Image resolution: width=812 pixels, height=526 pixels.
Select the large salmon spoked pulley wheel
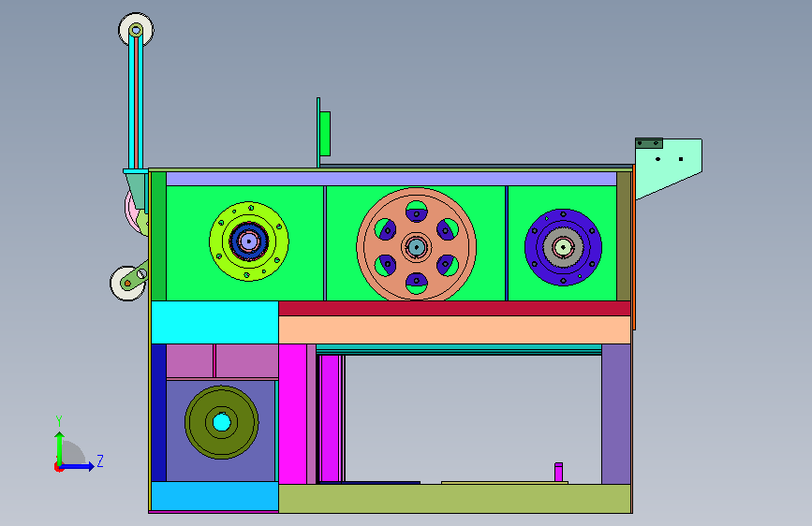[x=416, y=244]
